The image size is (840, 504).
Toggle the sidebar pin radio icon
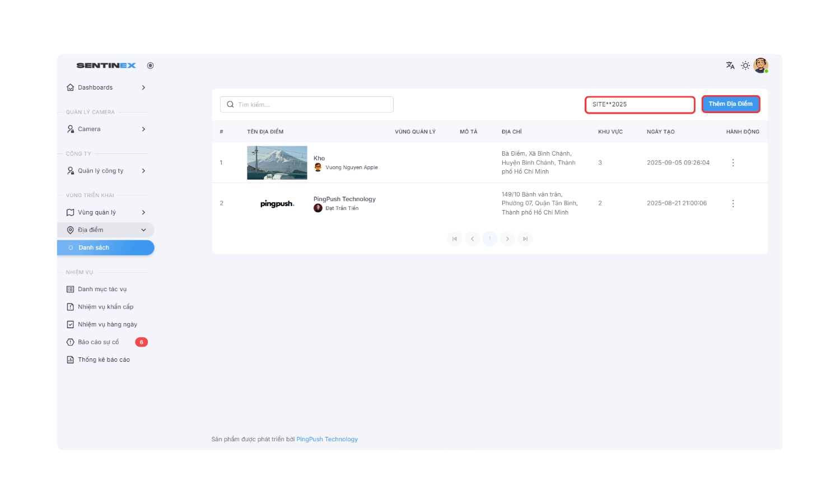click(150, 66)
